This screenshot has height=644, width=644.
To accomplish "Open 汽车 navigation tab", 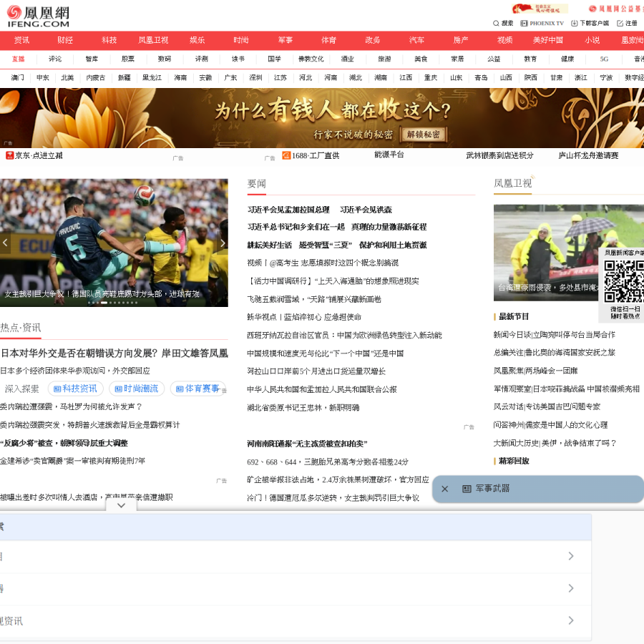I will pyautogui.click(x=416, y=40).
